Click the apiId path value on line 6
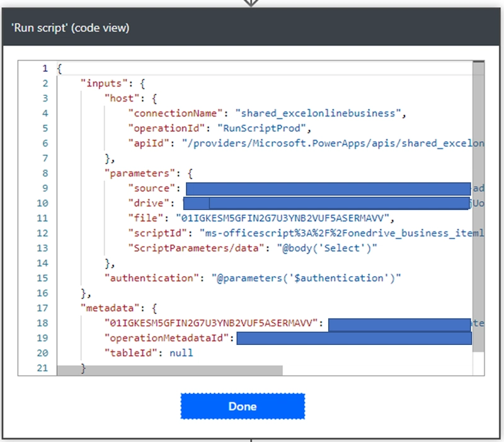Image resolution: width=504 pixels, height=442 pixels. (x=334, y=144)
